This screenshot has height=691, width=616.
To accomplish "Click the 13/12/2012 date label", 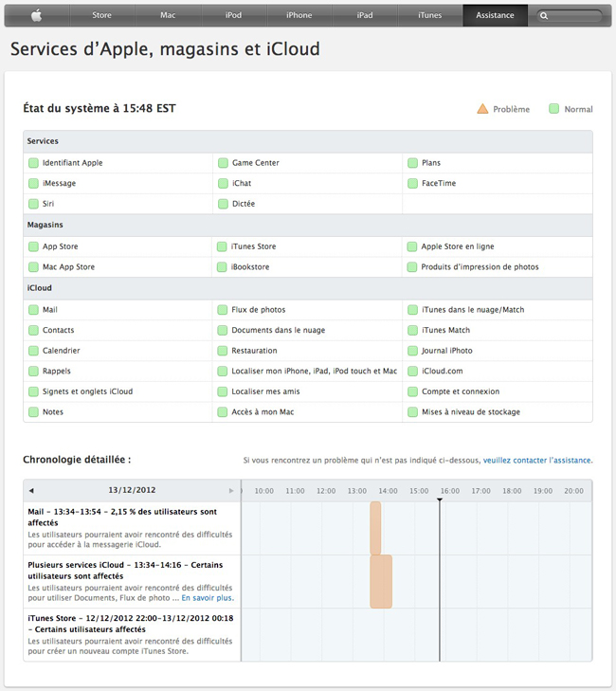I will click(132, 490).
